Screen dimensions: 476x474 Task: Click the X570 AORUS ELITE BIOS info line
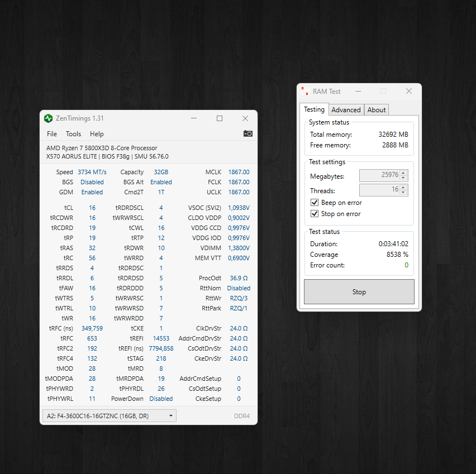107,156
